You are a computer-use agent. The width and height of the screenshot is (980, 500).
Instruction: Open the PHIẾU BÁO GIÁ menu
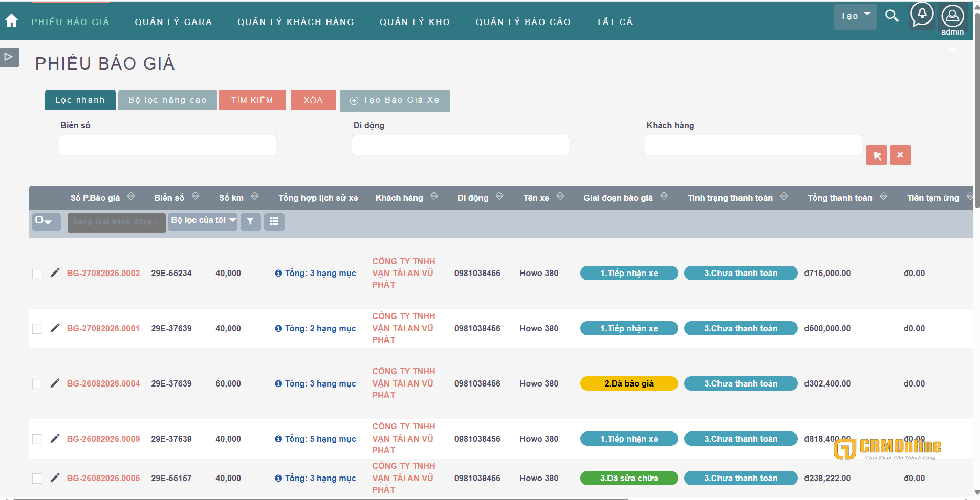pos(71,22)
